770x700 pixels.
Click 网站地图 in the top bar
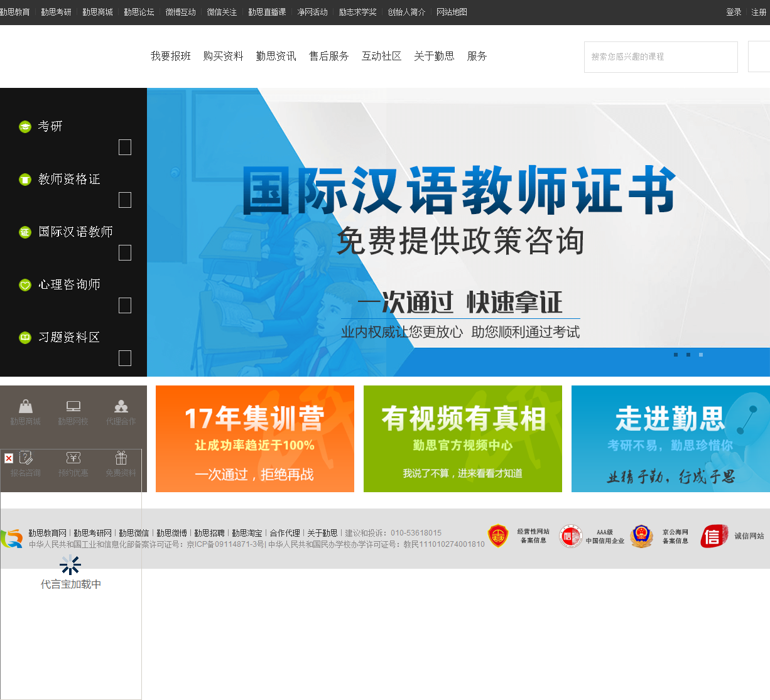pos(452,12)
